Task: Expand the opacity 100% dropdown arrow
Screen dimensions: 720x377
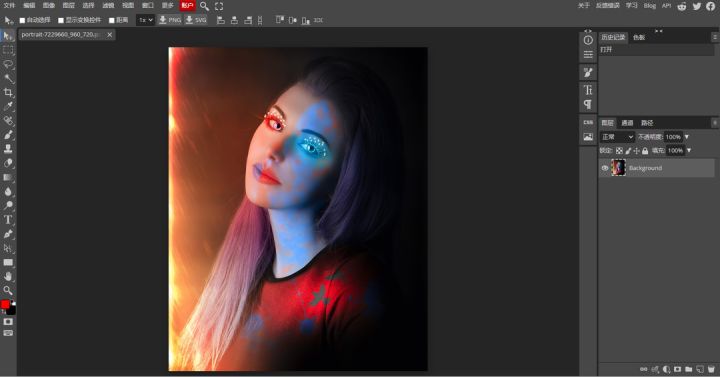Action: pos(687,137)
